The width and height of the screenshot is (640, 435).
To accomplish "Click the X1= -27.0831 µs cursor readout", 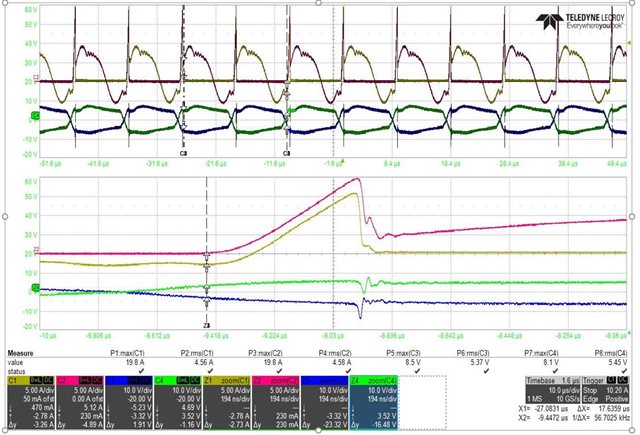I will [543, 408].
